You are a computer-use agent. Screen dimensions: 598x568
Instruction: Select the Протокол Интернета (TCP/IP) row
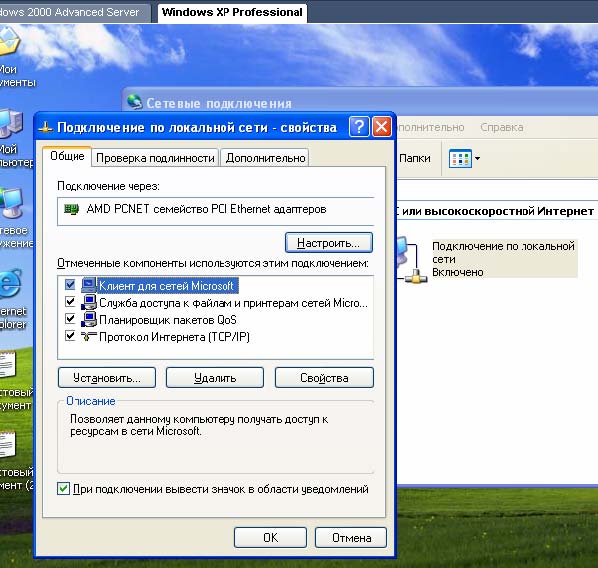click(x=174, y=337)
